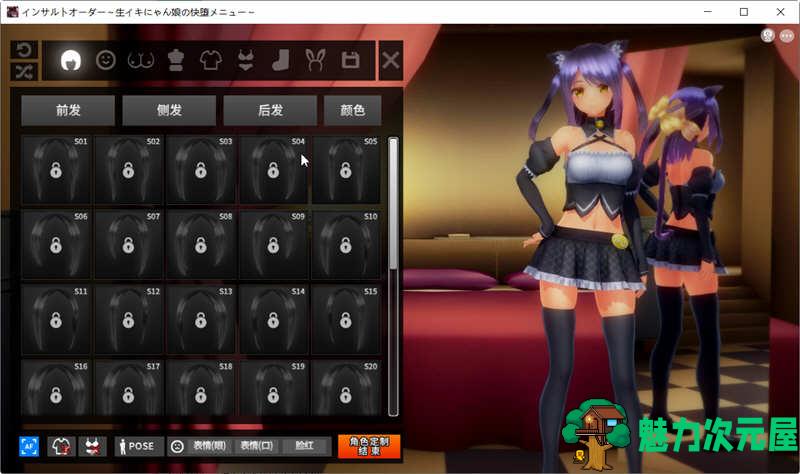Select hairstyle thumbnail S11
This screenshot has height=474, width=800.
56,320
